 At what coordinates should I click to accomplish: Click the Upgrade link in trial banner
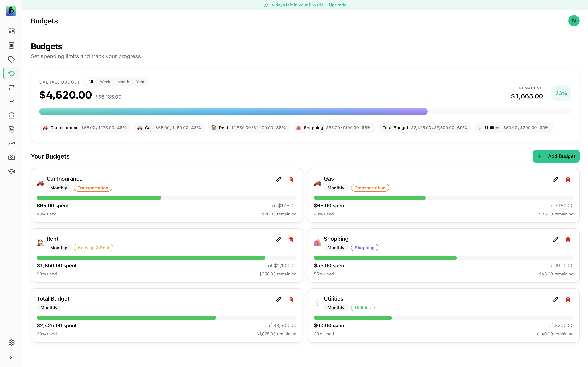coord(338,5)
